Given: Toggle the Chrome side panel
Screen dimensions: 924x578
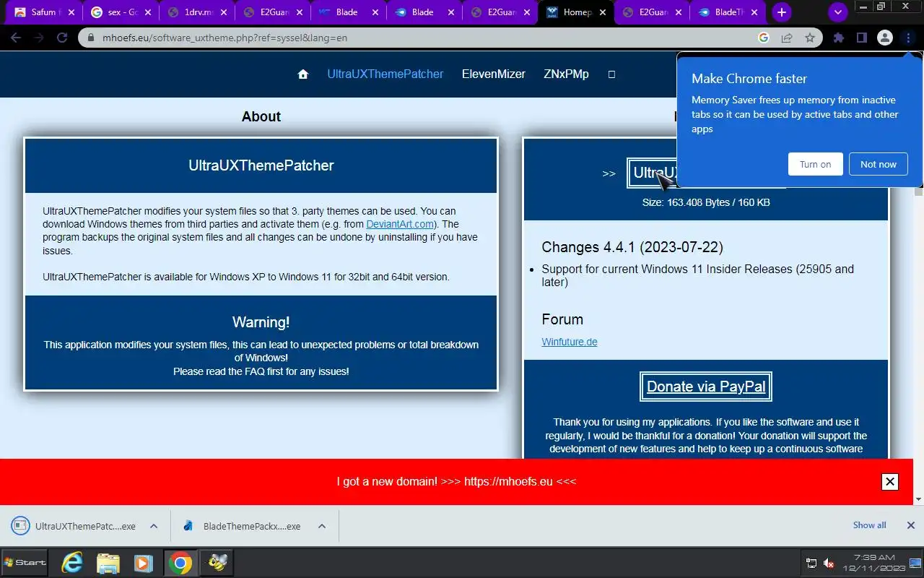Looking at the screenshot, I should (x=861, y=38).
